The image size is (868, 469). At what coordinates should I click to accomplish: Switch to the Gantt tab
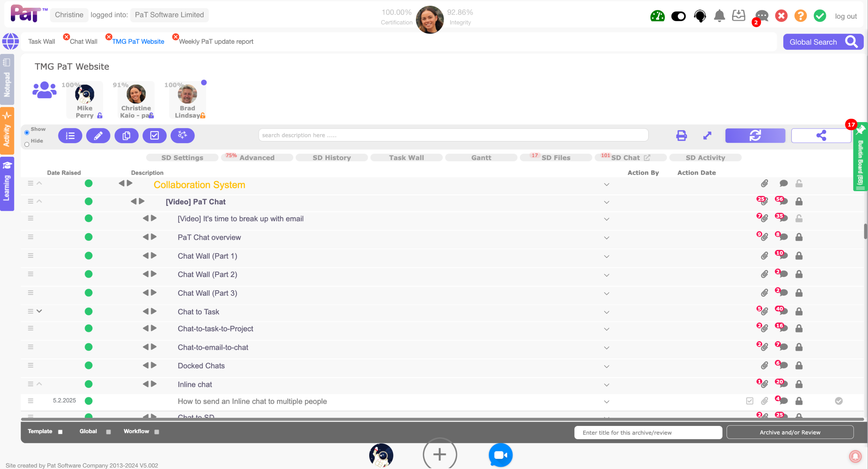481,158
